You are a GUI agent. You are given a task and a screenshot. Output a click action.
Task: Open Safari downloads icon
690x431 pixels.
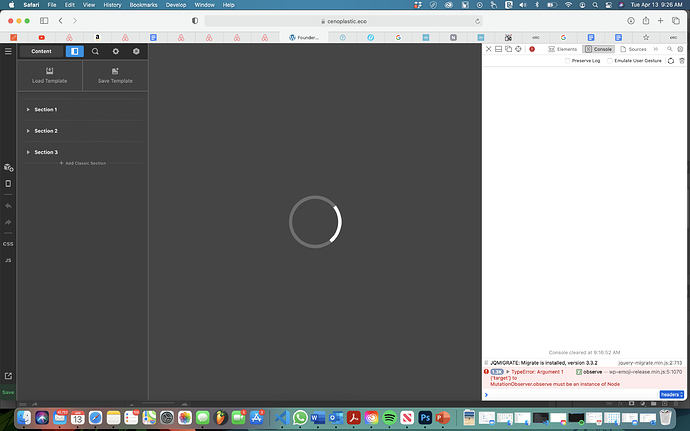631,21
